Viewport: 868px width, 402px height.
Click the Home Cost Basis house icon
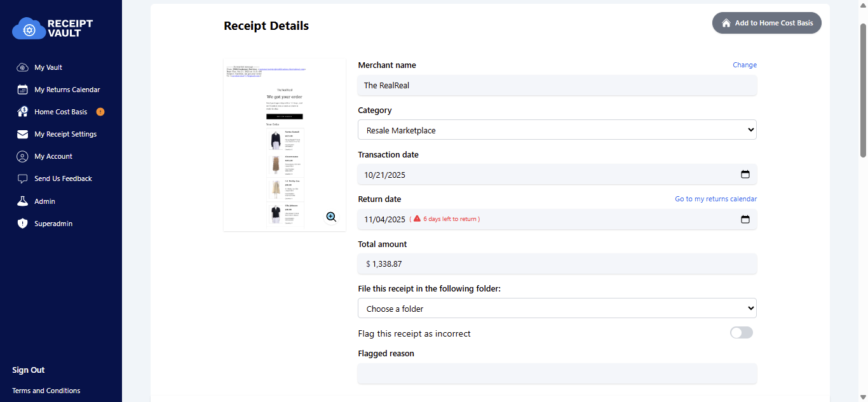(22, 112)
